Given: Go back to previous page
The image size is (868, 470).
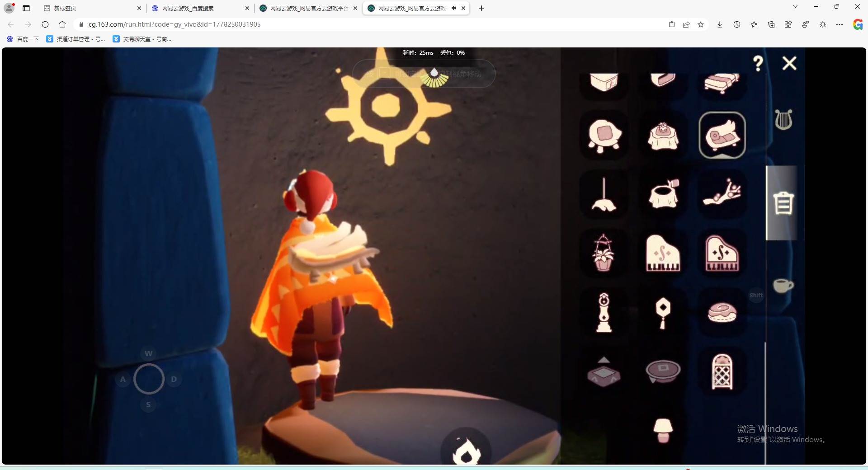Looking at the screenshot, I should 11,24.
